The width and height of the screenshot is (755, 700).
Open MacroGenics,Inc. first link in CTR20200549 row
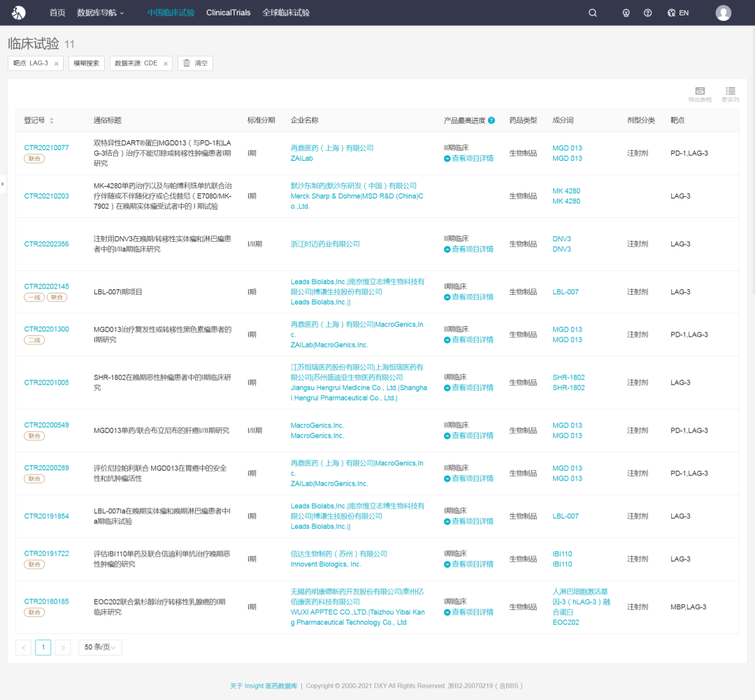pos(317,425)
